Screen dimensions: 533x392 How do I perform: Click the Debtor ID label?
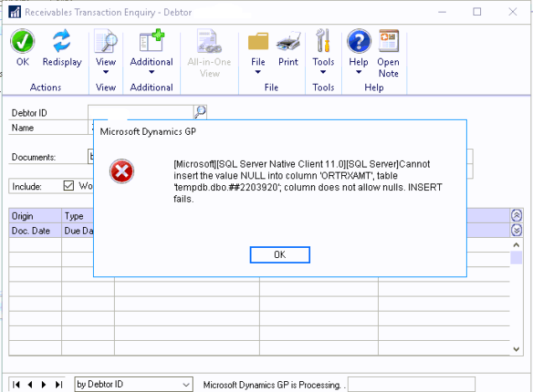(29, 113)
